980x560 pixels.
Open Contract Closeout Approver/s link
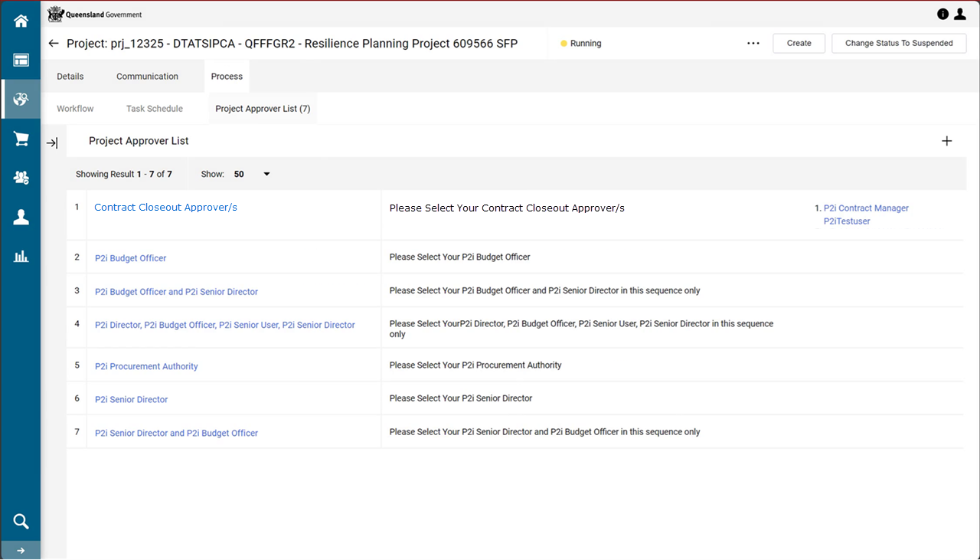click(165, 208)
